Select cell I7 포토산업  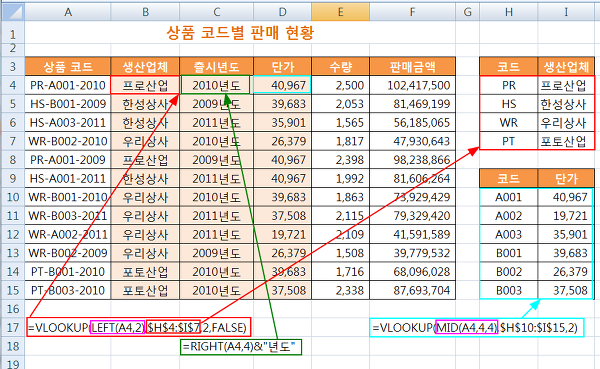point(566,141)
